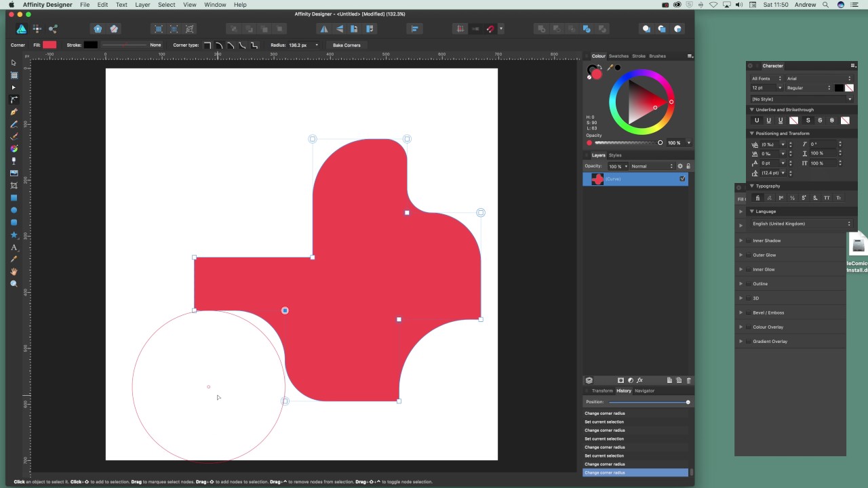Open the Select menu
The image size is (868, 488).
pyautogui.click(x=167, y=5)
